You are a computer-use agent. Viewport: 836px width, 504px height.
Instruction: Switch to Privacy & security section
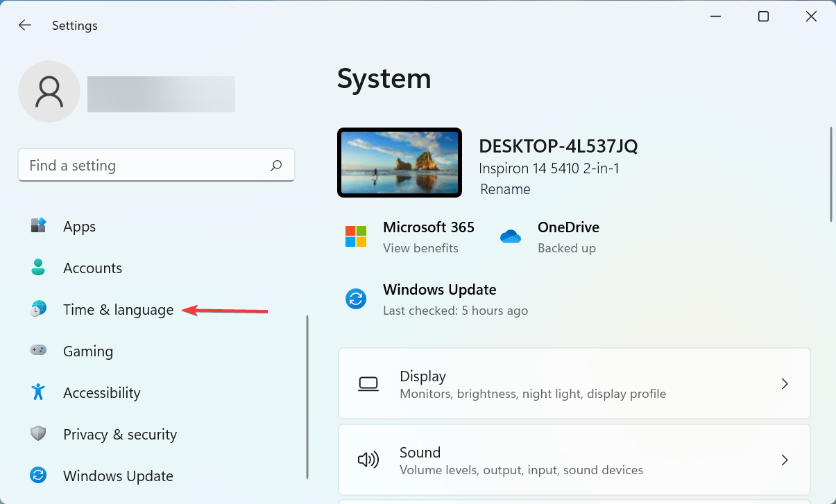point(119,434)
